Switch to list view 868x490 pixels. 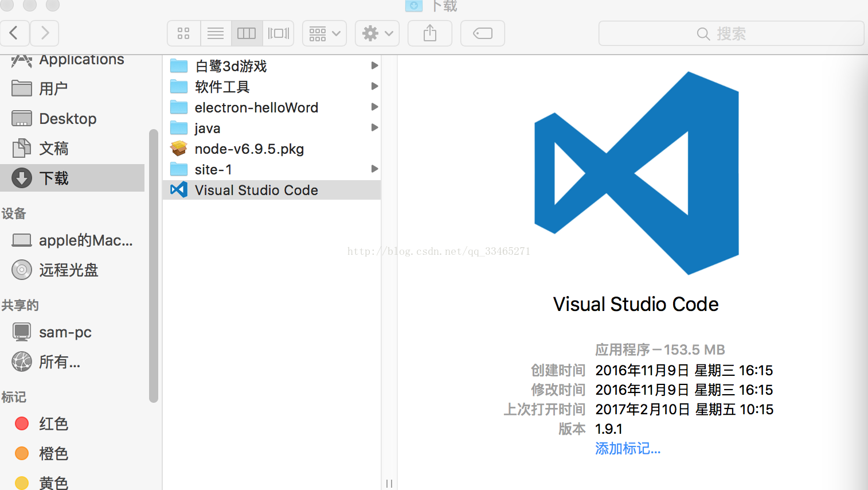216,33
